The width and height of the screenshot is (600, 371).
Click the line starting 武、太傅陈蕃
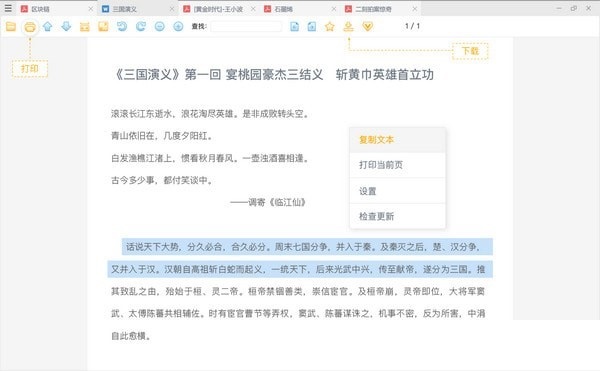tap(298, 314)
